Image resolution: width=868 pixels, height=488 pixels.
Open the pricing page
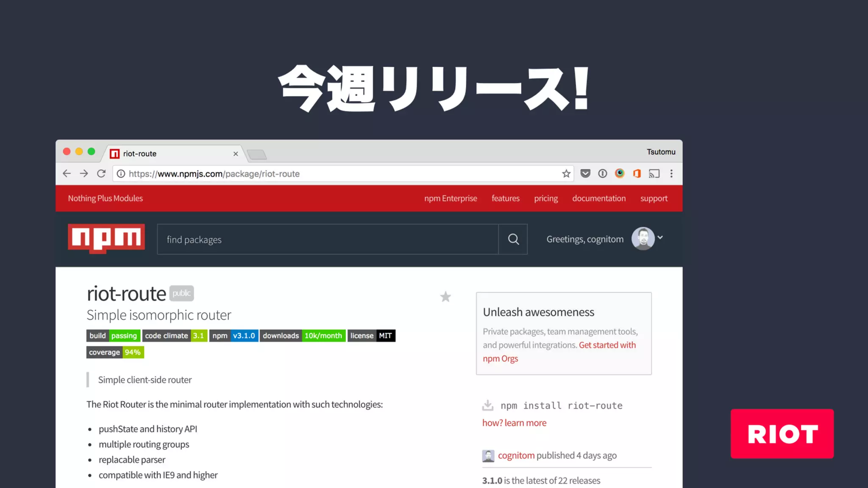pyautogui.click(x=546, y=199)
